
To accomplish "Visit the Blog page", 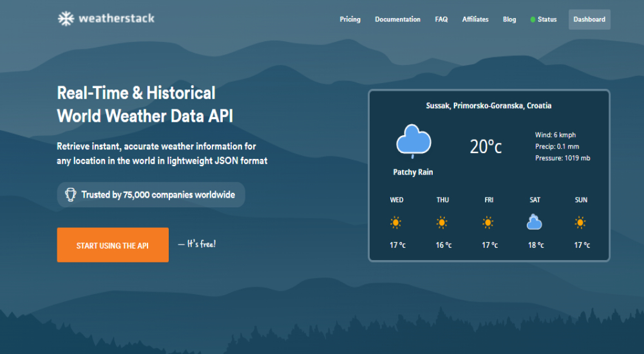I will 509,19.
